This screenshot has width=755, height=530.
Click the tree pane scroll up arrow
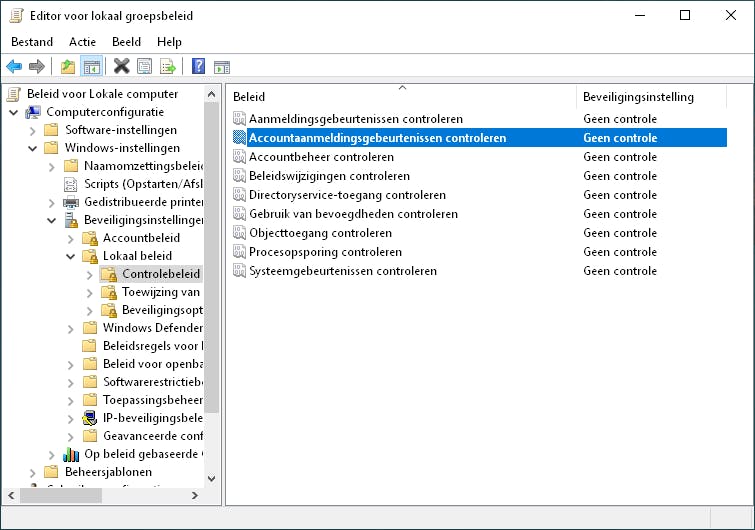[211, 94]
